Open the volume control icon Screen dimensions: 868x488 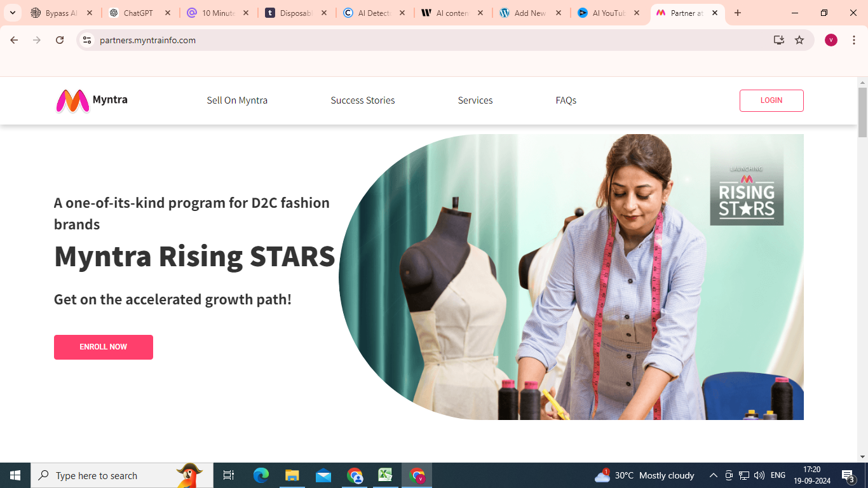click(x=759, y=475)
